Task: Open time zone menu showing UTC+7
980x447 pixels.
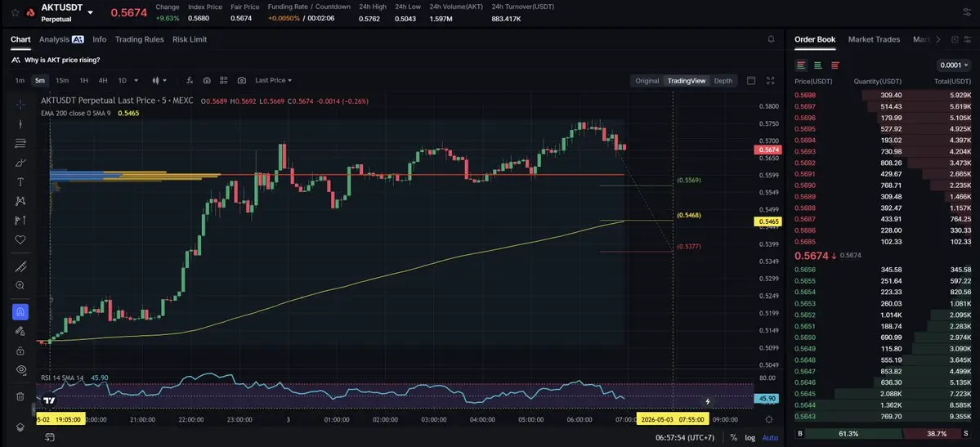Action: pyautogui.click(x=684, y=438)
